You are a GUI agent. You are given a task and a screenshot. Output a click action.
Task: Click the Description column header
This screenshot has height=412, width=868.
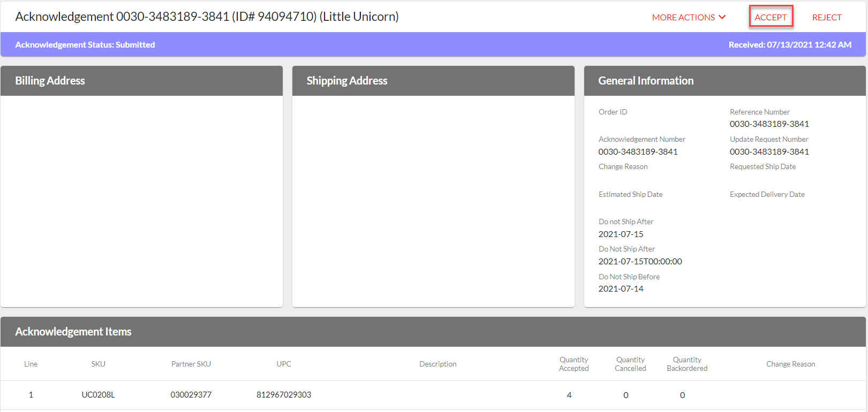pos(437,364)
